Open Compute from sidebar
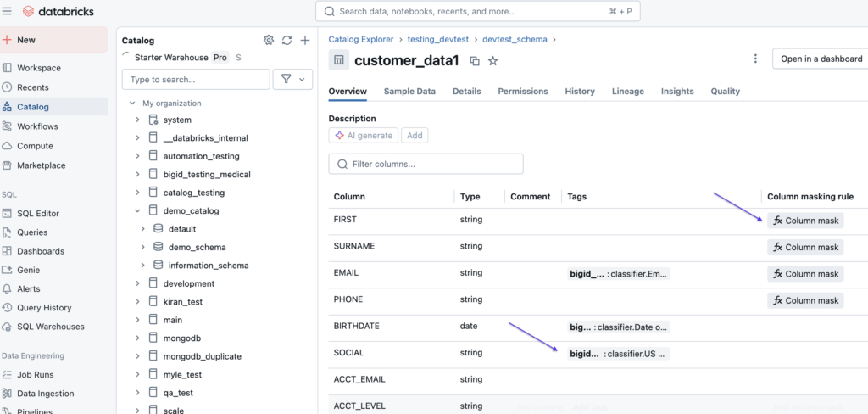868x414 pixels. point(35,146)
